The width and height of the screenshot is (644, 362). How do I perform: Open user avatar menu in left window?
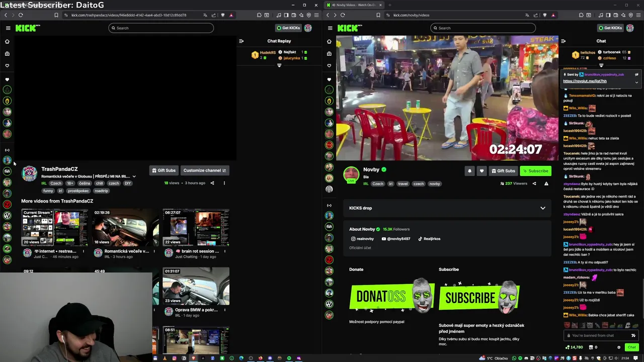pos(308,28)
